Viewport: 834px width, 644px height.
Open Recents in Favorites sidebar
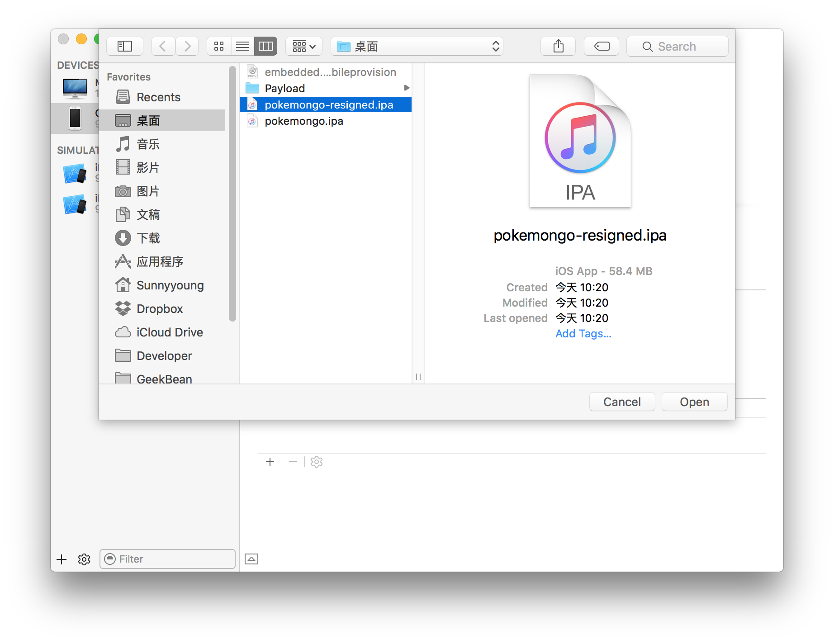click(158, 97)
